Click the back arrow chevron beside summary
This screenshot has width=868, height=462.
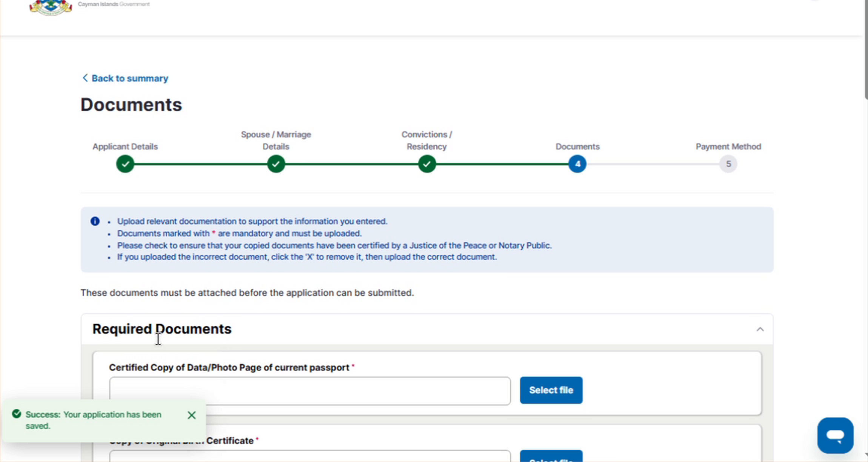click(85, 78)
